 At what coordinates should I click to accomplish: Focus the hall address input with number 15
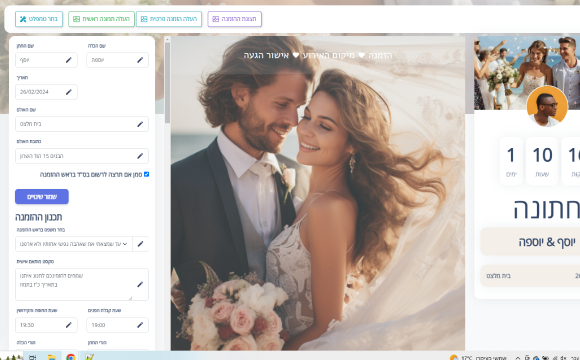[82, 156]
